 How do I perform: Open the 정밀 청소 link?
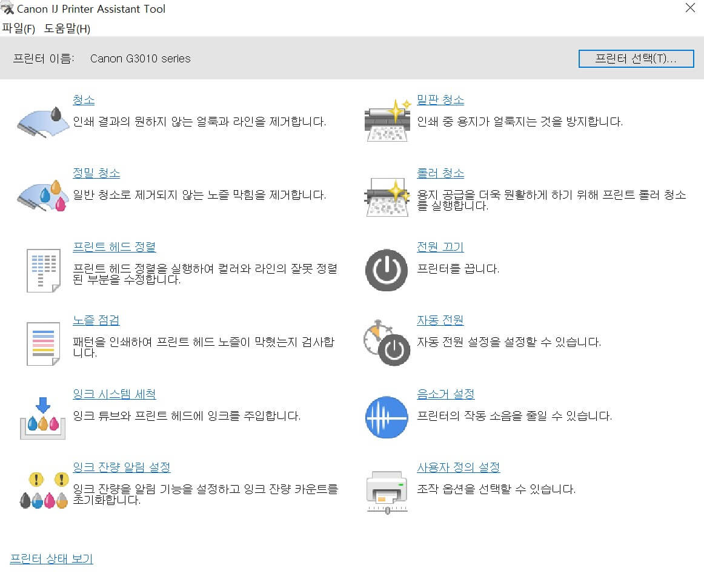pyautogui.click(x=96, y=173)
